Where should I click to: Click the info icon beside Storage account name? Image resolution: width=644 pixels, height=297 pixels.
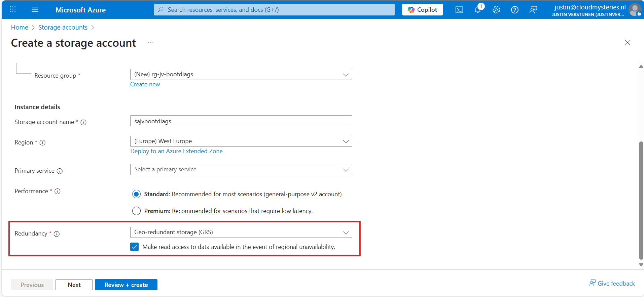(x=83, y=122)
